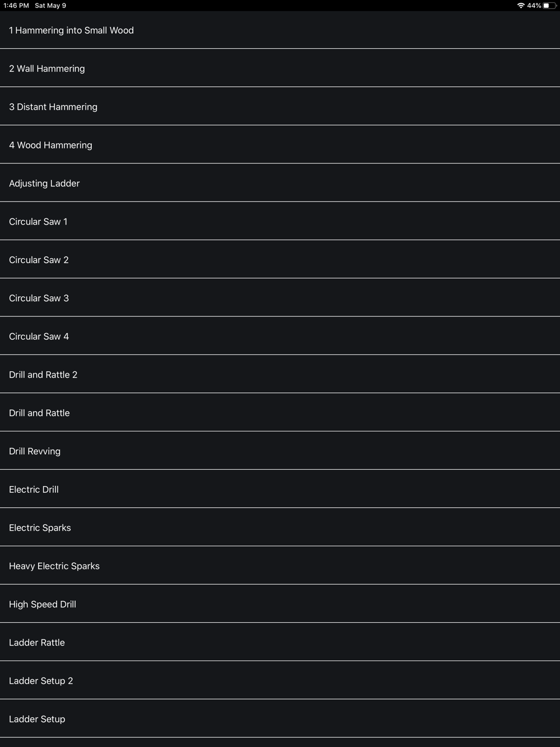Tap the Drill Revving row
Screen dimensions: 560x747
coord(280,451)
